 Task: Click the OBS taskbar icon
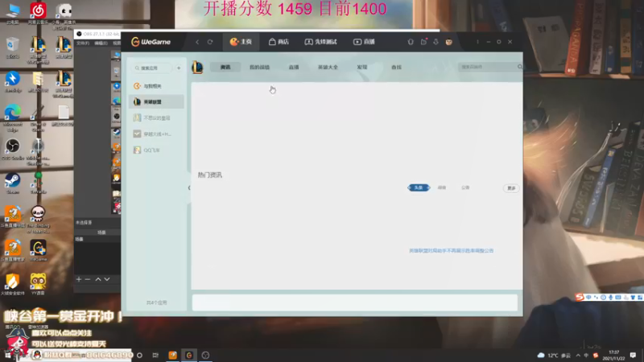click(x=205, y=355)
